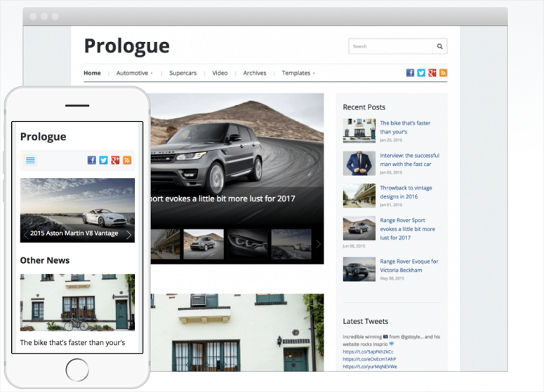
Task: Open tweet link t.co/eOvEcm1AhP
Action: 369,359
